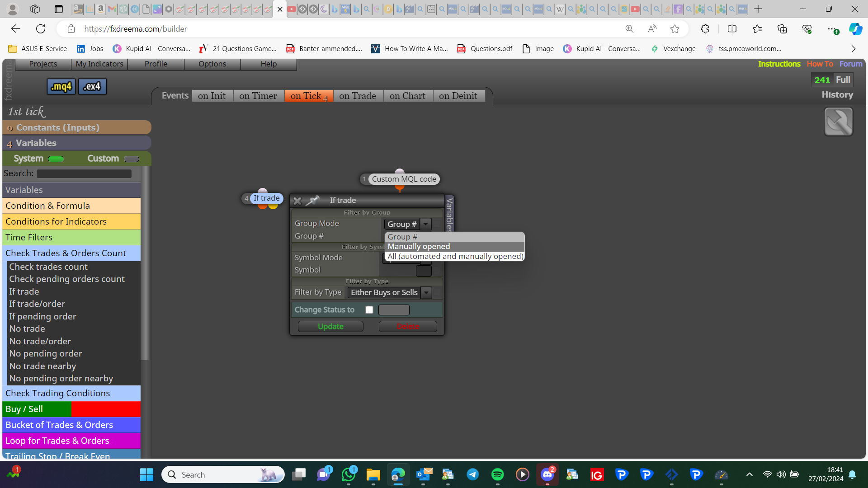Open the Instructions link
The height and width of the screenshot is (488, 868).
coord(779,64)
